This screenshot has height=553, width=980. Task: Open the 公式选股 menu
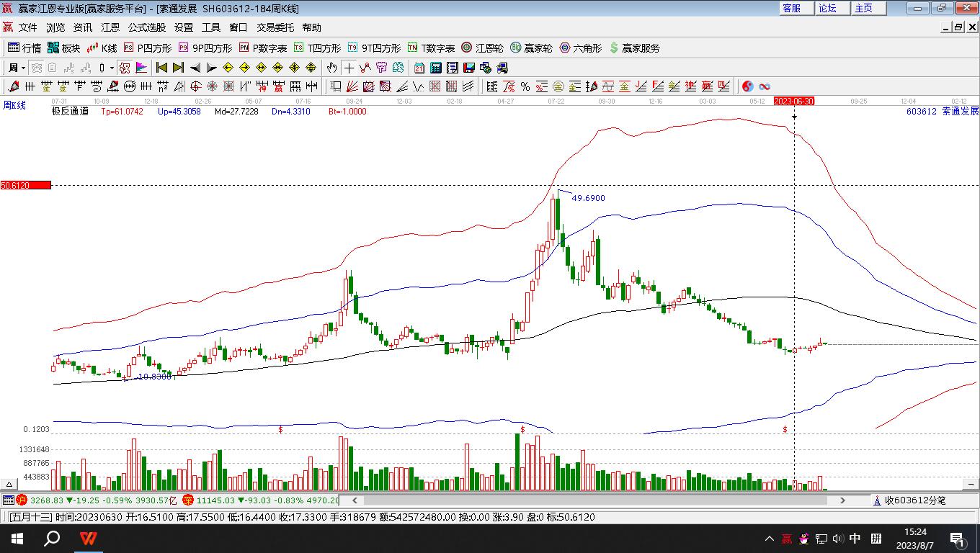(x=147, y=27)
